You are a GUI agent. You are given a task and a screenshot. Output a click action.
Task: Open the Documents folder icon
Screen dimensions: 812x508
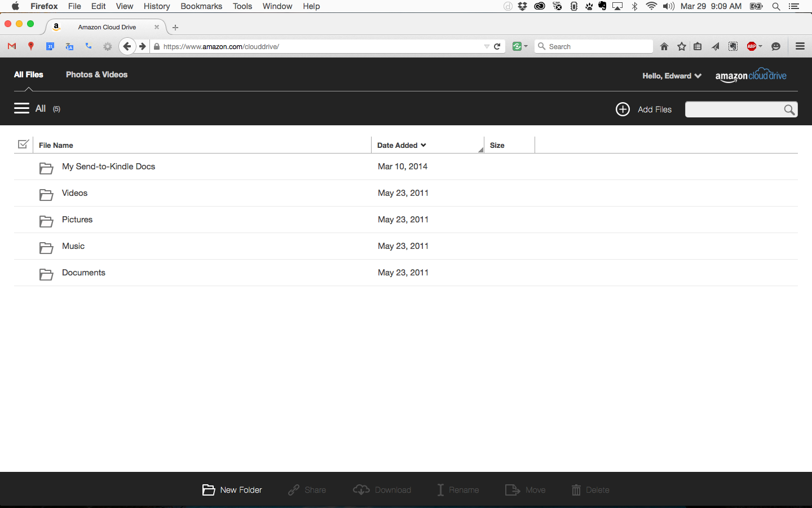(46, 274)
